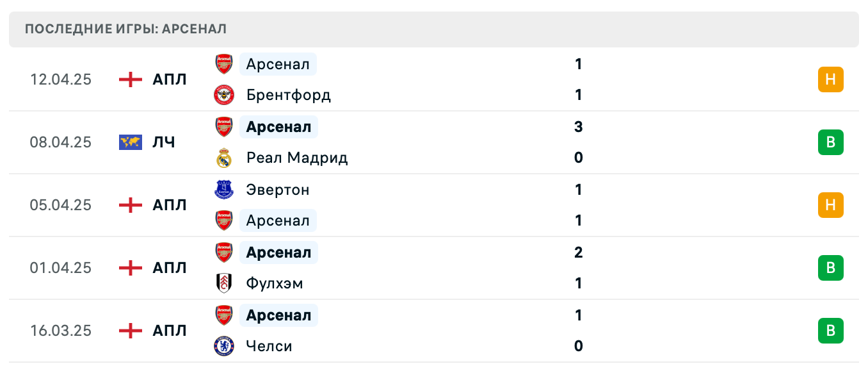Click the orange Н indicator for the Everton match

(831, 205)
